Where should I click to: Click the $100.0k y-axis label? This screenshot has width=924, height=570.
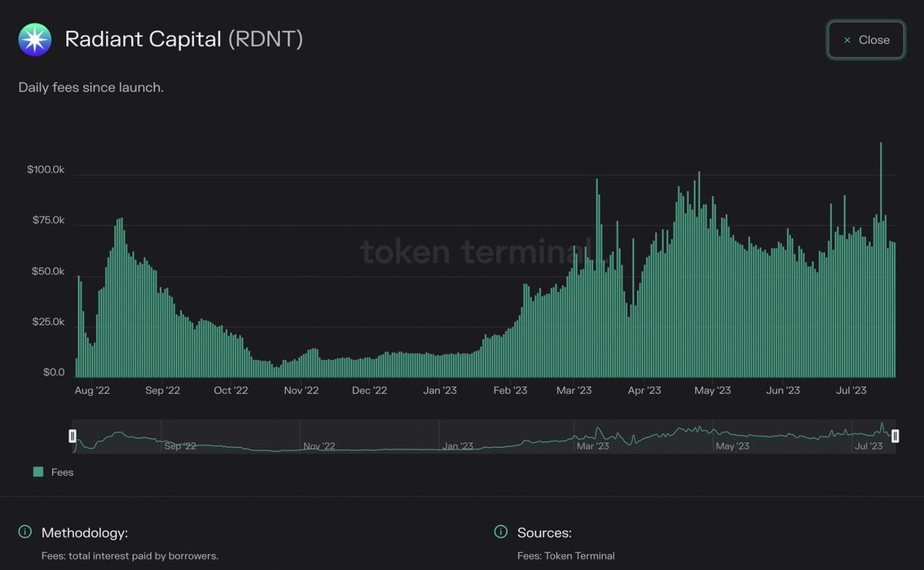[46, 169]
